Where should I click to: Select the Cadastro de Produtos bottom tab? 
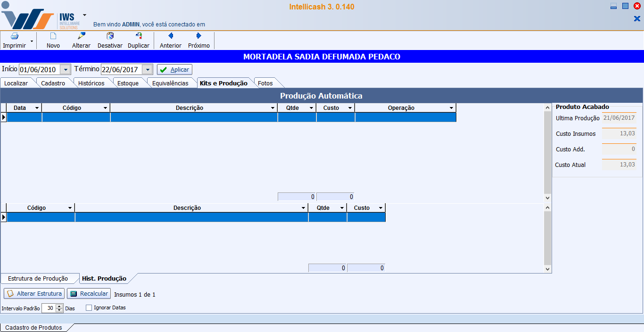[34, 327]
